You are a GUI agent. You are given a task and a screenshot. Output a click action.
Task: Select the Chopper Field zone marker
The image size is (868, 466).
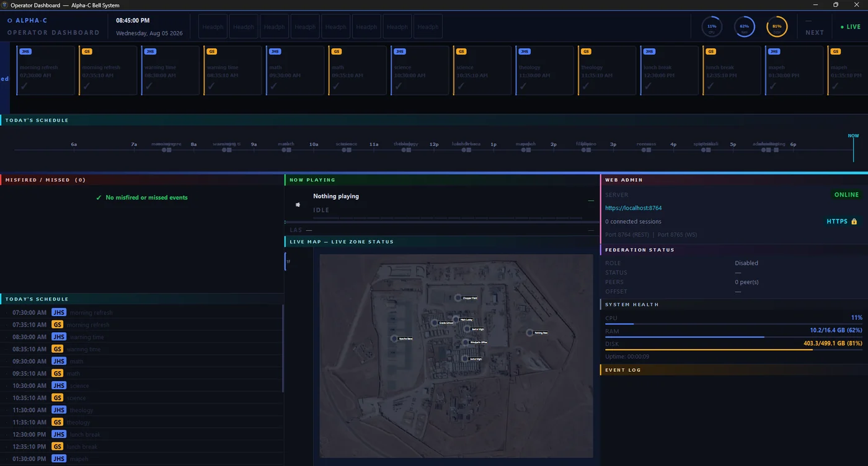click(x=458, y=298)
